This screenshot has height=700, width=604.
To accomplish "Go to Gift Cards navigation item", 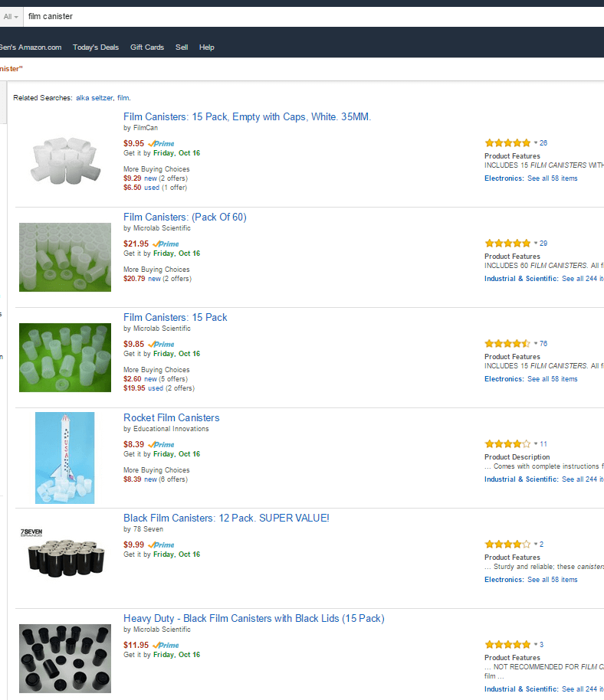I will coord(147,47).
